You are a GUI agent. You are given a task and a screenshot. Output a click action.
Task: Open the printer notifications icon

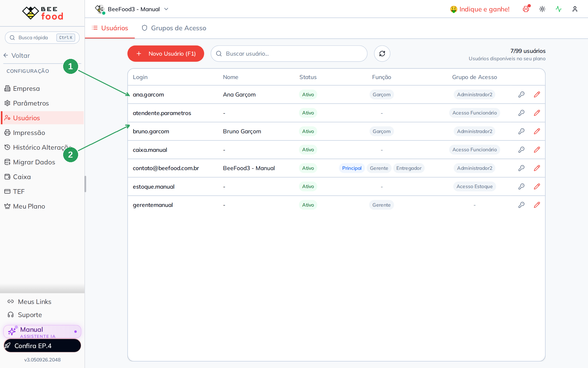pos(526,9)
